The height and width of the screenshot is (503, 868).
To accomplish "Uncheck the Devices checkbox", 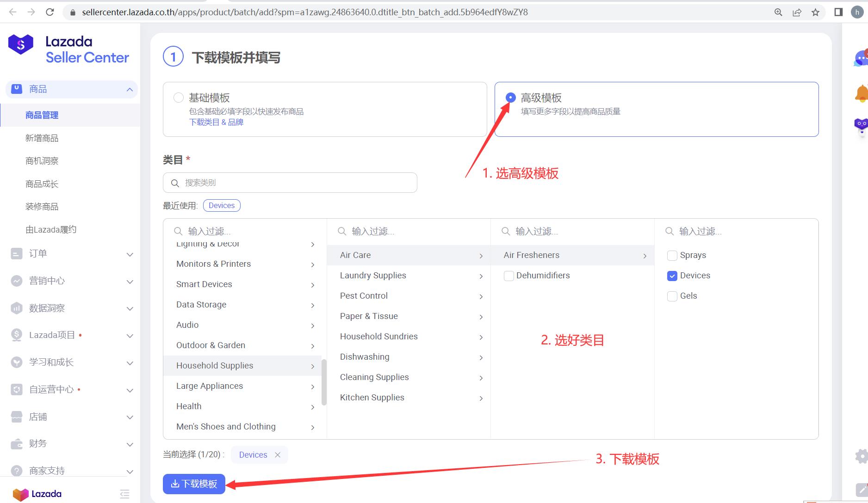I will click(x=672, y=276).
